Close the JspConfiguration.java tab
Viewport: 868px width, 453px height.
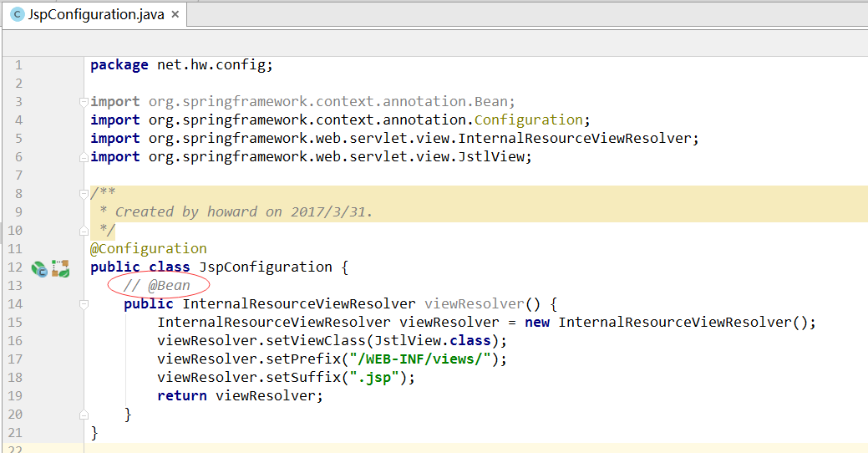tap(175, 14)
